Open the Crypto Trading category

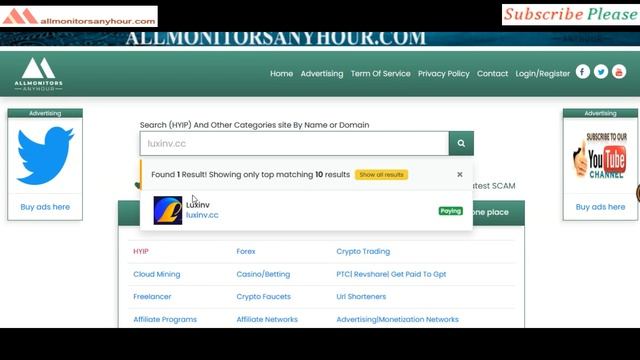tap(363, 251)
